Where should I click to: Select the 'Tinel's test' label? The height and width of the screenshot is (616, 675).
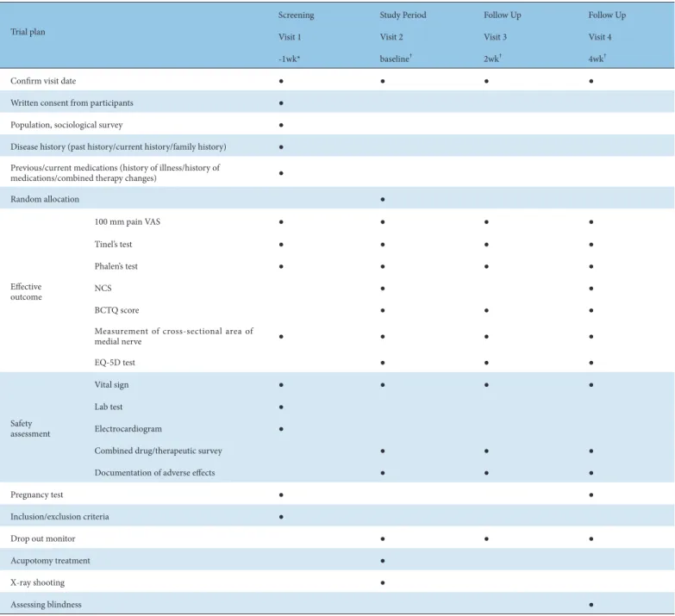(x=113, y=245)
